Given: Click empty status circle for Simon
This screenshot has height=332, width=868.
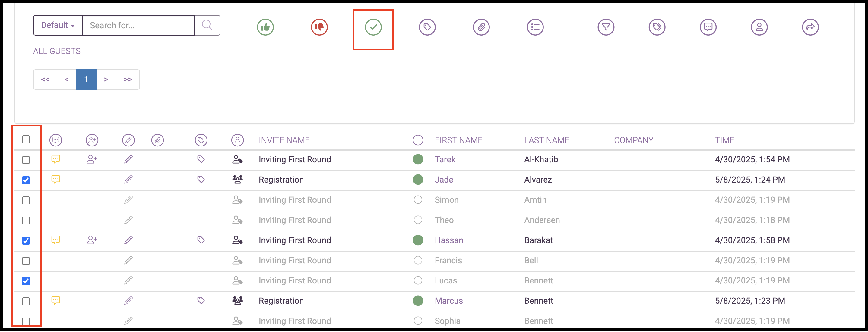Looking at the screenshot, I should [418, 200].
